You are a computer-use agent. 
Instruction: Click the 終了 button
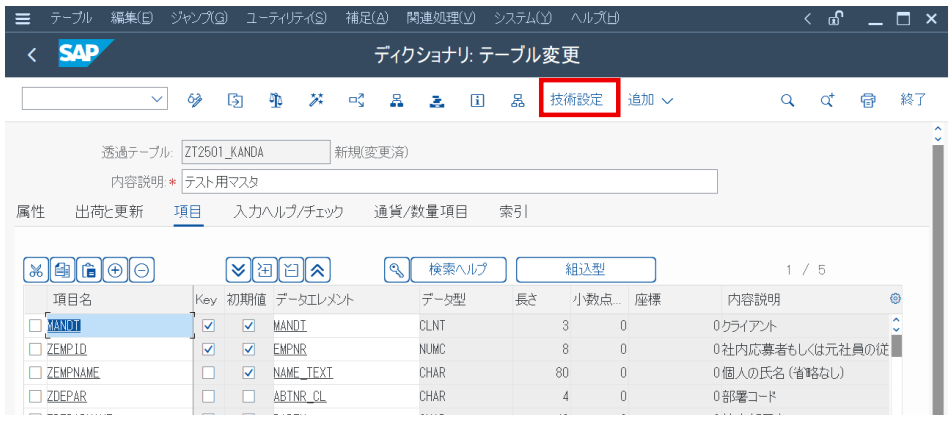[x=914, y=101]
